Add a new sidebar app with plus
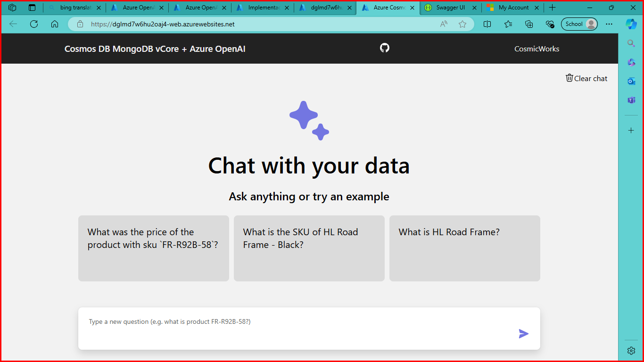Image resolution: width=644 pixels, height=362 pixels. [x=631, y=131]
